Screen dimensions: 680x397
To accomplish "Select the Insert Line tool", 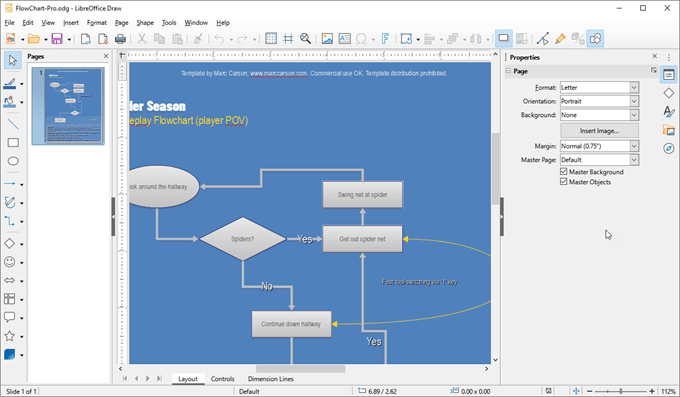I will 13,124.
